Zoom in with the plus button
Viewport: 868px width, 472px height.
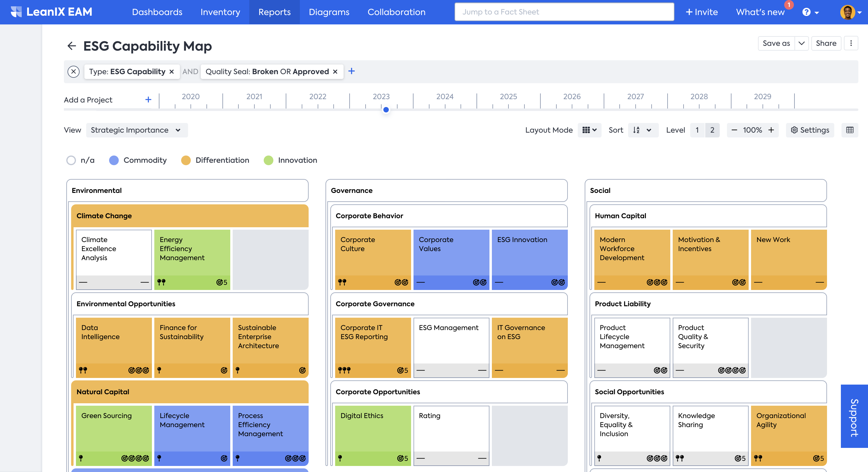pyautogui.click(x=771, y=130)
